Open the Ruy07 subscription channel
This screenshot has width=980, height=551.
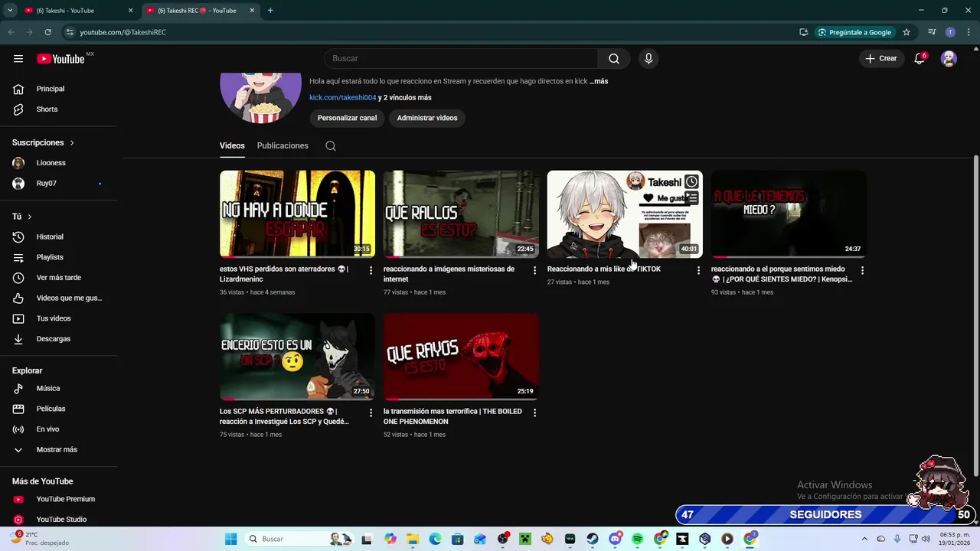coord(57,184)
